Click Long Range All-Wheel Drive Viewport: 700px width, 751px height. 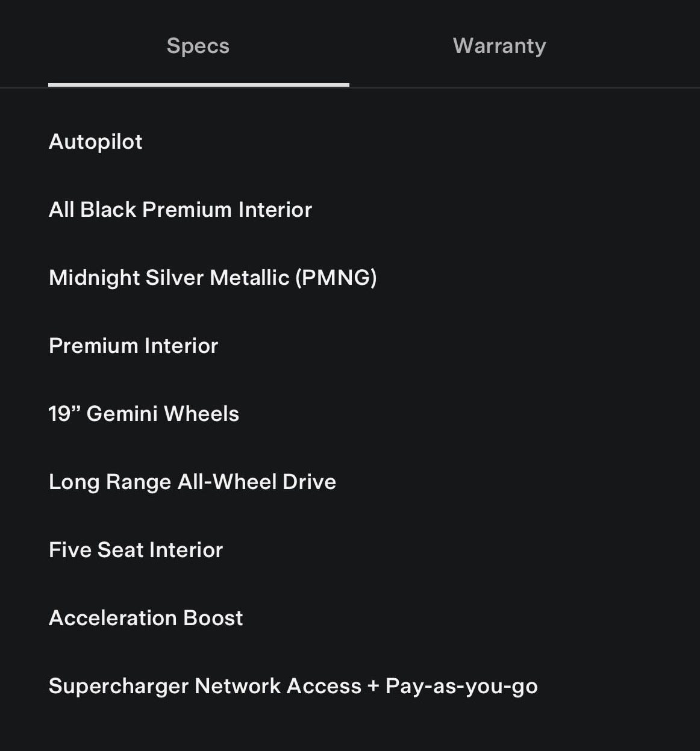[192, 482]
